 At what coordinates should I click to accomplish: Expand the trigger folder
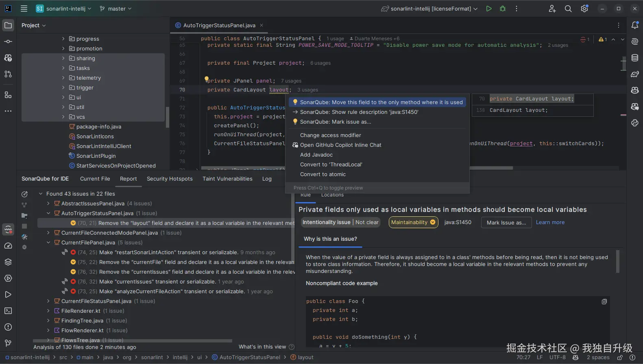pyautogui.click(x=63, y=87)
